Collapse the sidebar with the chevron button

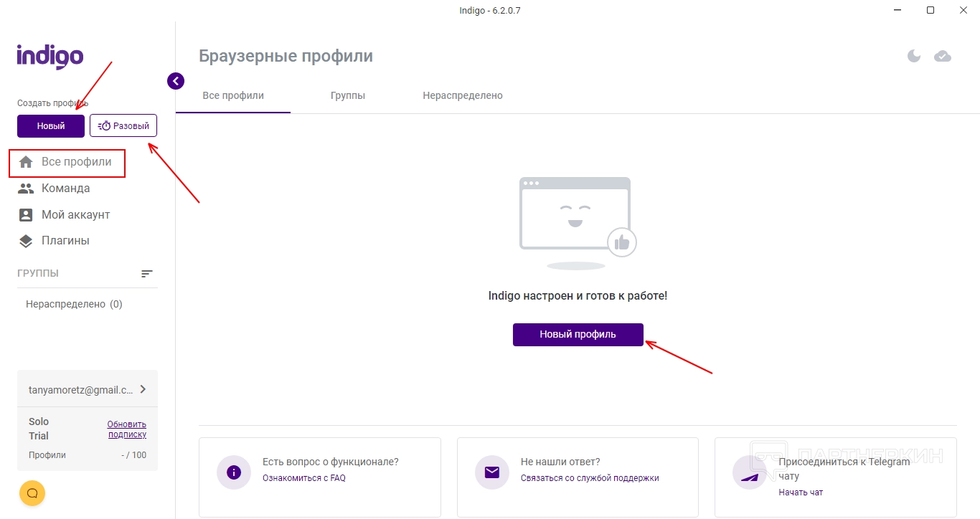pyautogui.click(x=176, y=81)
